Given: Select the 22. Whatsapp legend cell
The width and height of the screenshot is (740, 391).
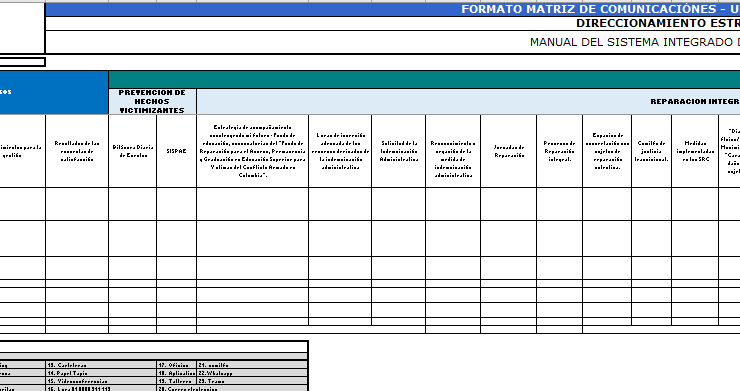Looking at the screenshot, I should point(252,373).
